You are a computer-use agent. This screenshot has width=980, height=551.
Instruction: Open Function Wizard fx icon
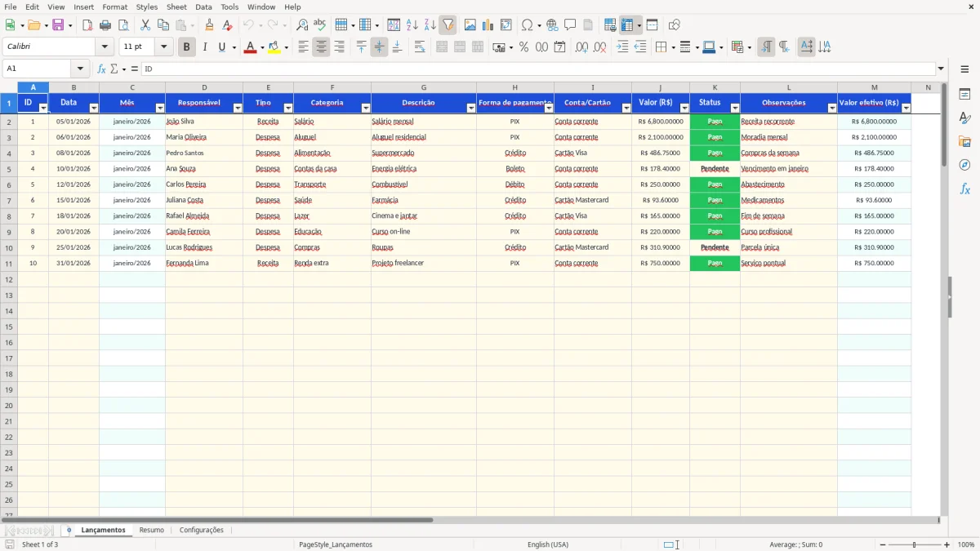point(101,69)
